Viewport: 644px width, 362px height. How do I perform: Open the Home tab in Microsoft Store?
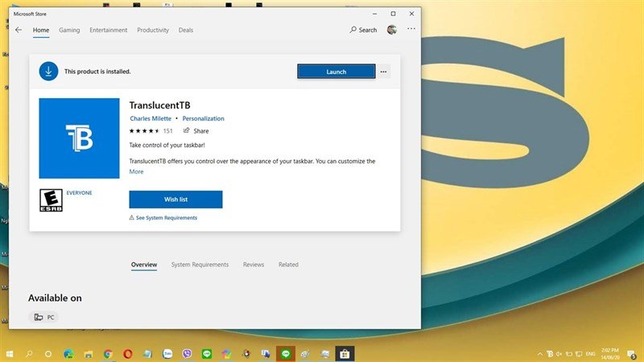click(41, 30)
